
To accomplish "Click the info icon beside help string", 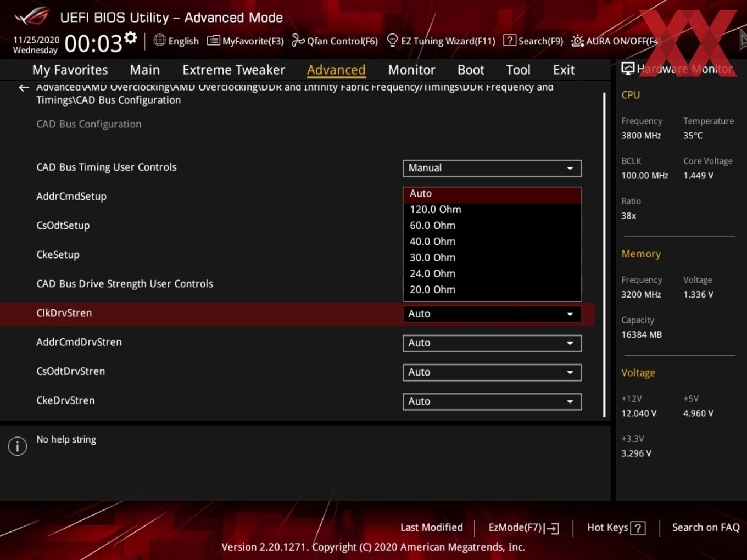I will [x=18, y=446].
